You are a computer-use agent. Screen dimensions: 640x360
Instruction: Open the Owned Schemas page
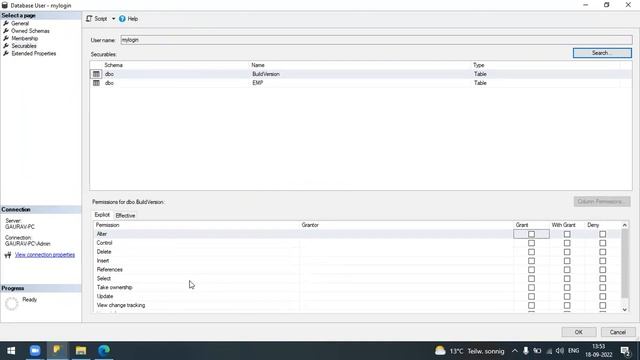30,31
